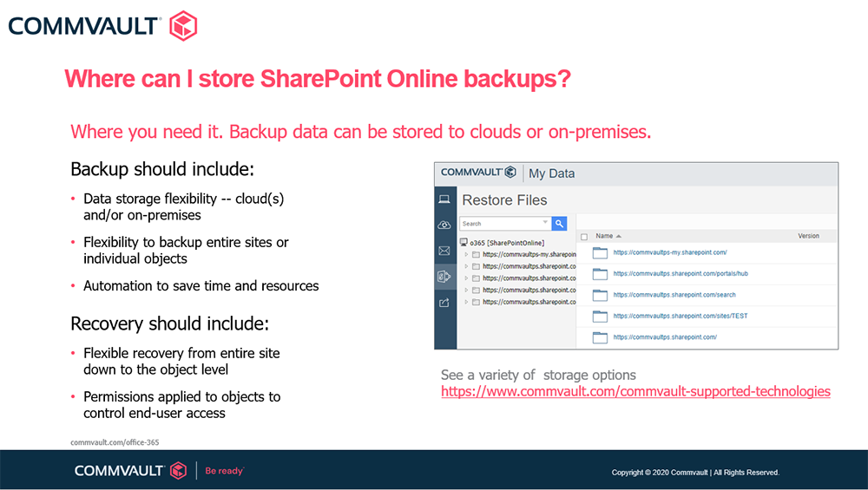The height and width of the screenshot is (490, 868).
Task: Click 'Automation to save time and resources' bullet
Action: coord(201,286)
